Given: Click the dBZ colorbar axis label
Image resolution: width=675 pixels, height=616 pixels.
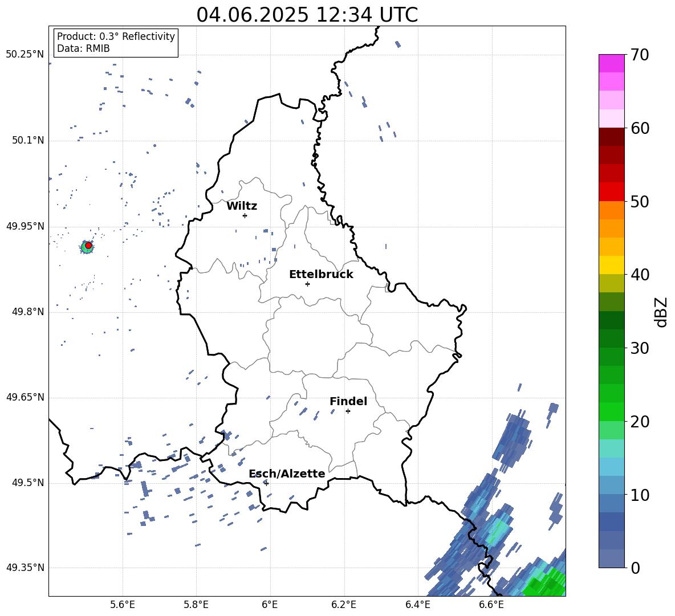Looking at the screenshot, I should point(661,312).
